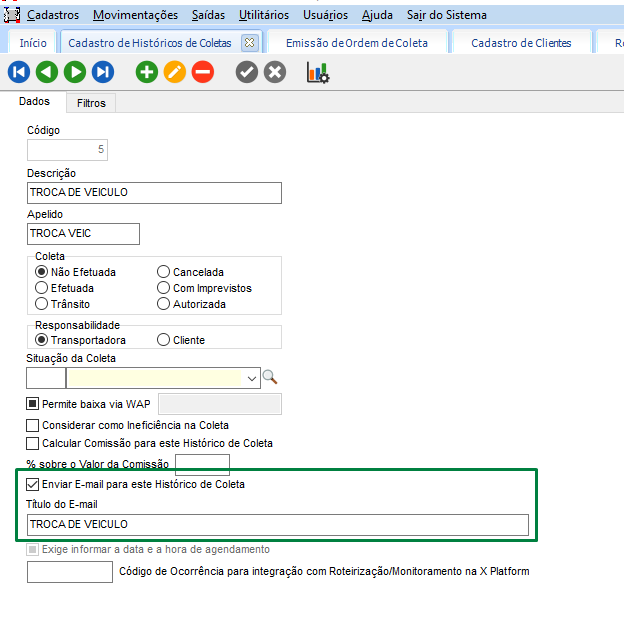Open the chart report settings icon

point(318,73)
